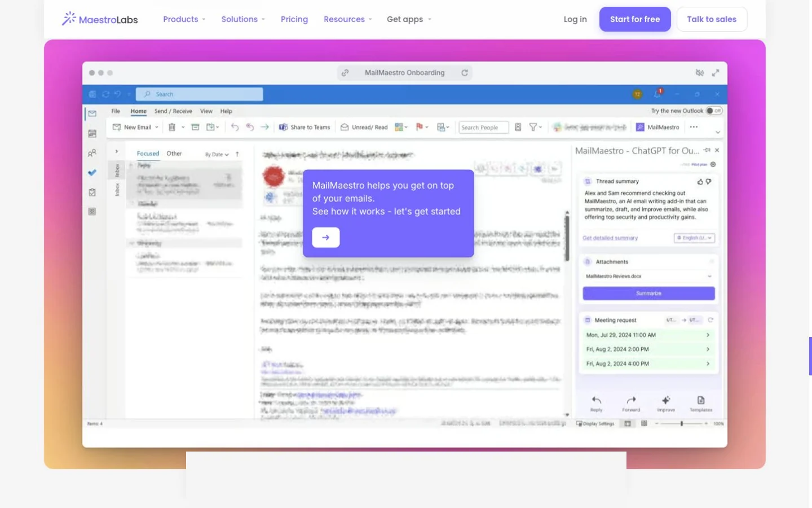Unmute the demo sound icon

point(700,73)
